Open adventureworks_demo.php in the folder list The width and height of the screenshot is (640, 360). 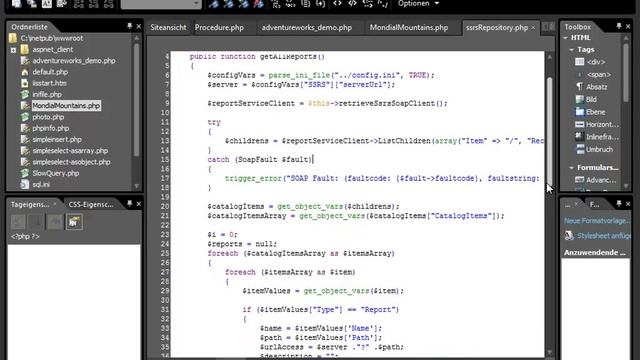73,60
